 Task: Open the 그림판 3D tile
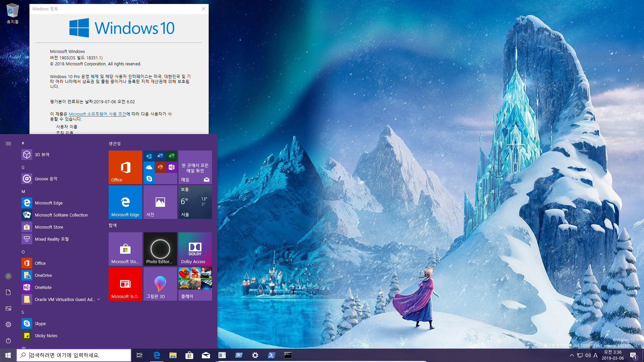point(160,284)
